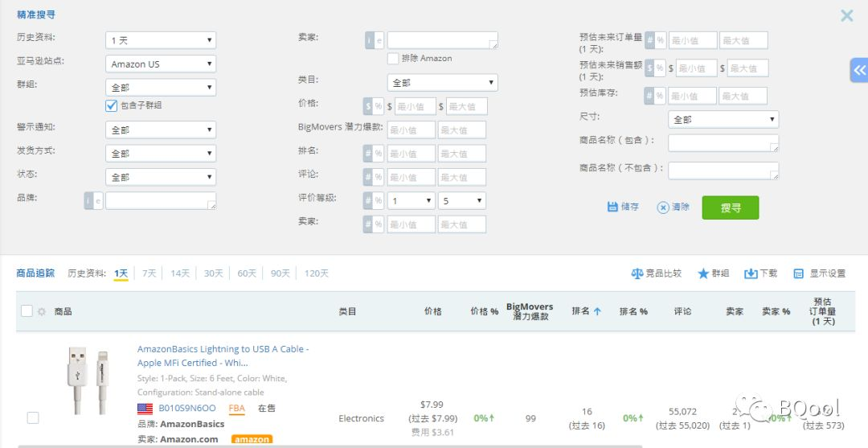Click the horizontal scrollbar at the bottom
Screen dimensions: 868x448
(x=330, y=446)
